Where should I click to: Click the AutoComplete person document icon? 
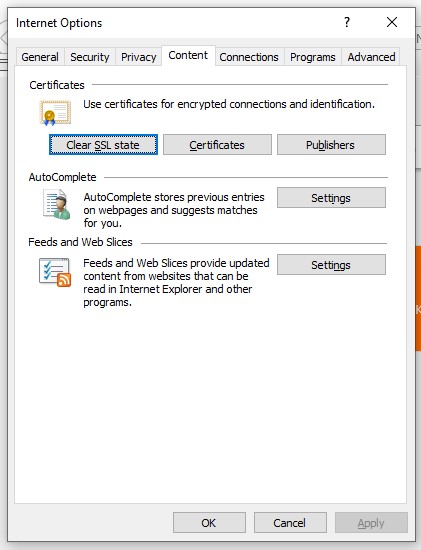pos(56,204)
